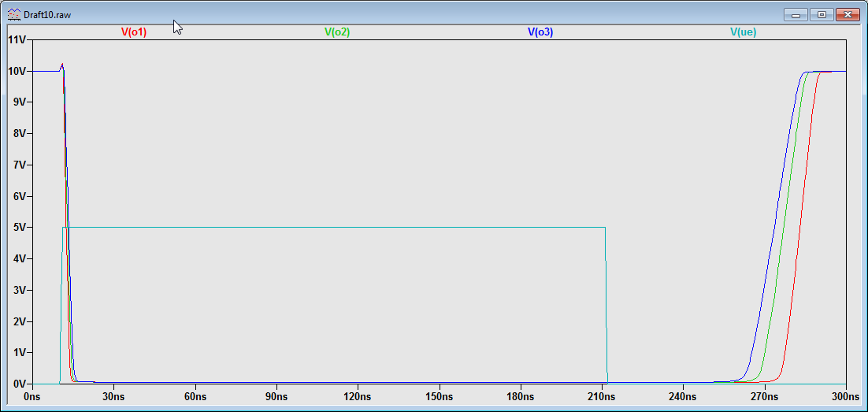868x412 pixels.
Task: Click the 0ns time axis label
Action: pos(32,397)
